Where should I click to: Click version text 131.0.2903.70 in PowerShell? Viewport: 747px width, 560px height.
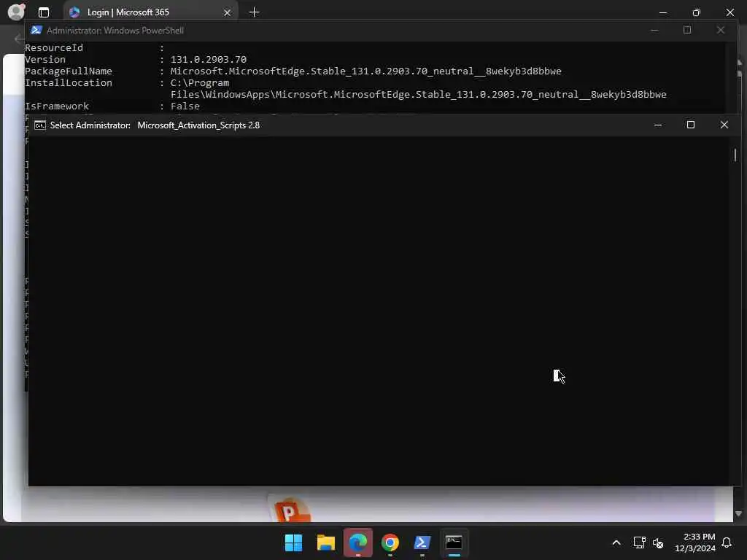coord(209,60)
